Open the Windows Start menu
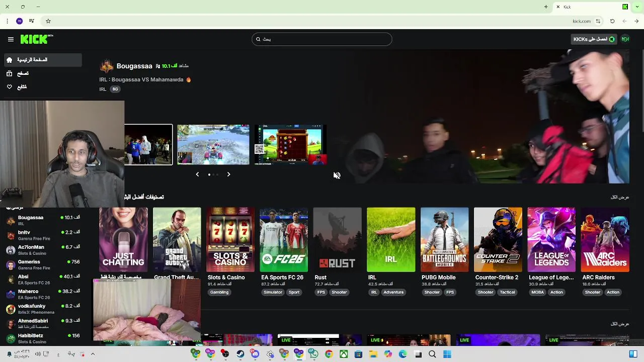 pyautogui.click(x=447, y=354)
